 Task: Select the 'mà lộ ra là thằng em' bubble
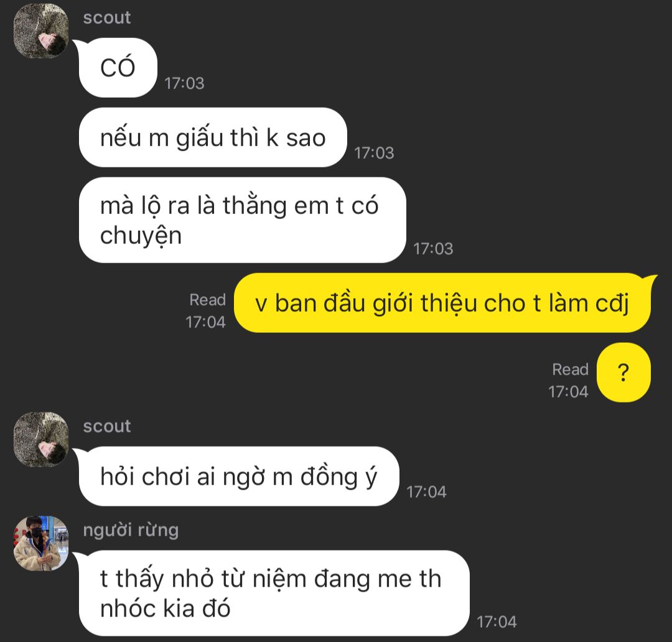(x=242, y=220)
